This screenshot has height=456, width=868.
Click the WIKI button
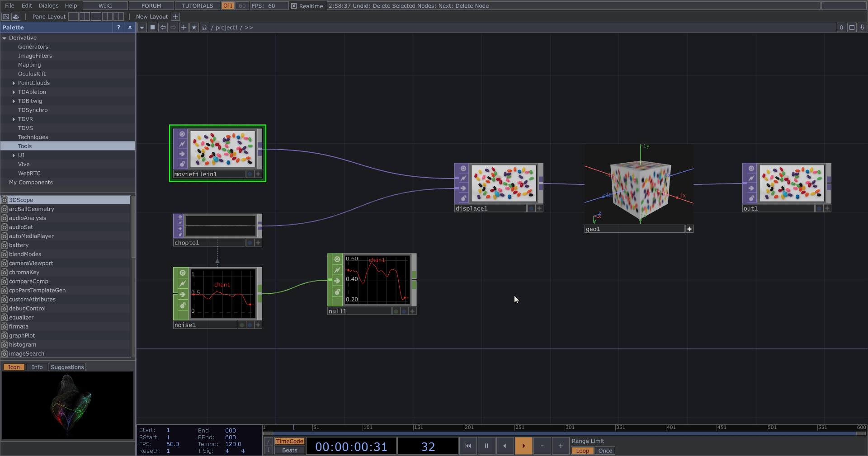pyautogui.click(x=105, y=6)
